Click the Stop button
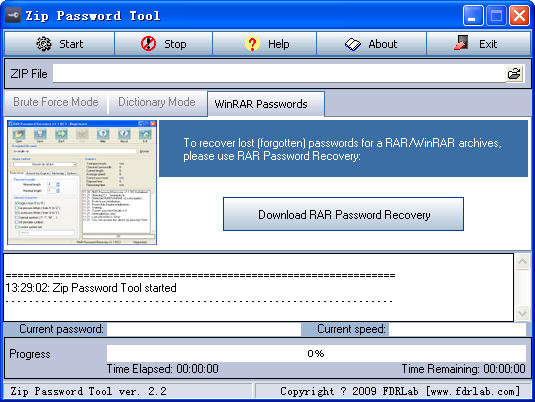The height and width of the screenshot is (402, 535). tap(163, 44)
